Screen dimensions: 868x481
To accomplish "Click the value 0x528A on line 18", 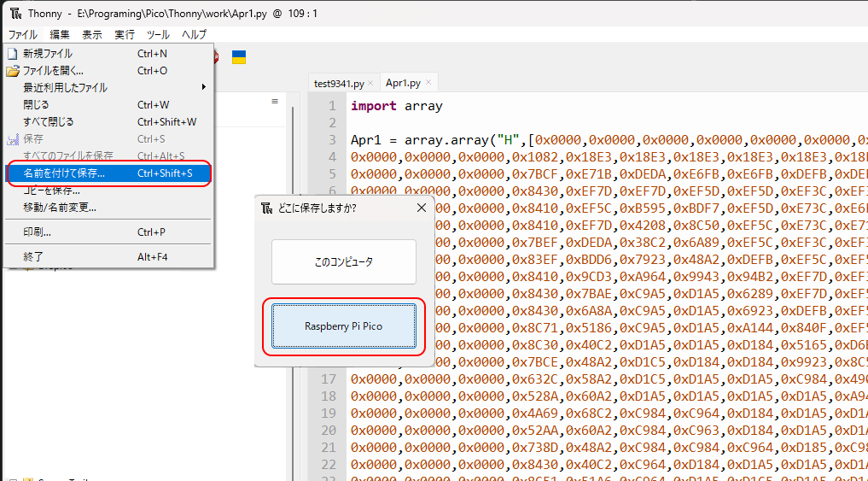I will pos(535,396).
